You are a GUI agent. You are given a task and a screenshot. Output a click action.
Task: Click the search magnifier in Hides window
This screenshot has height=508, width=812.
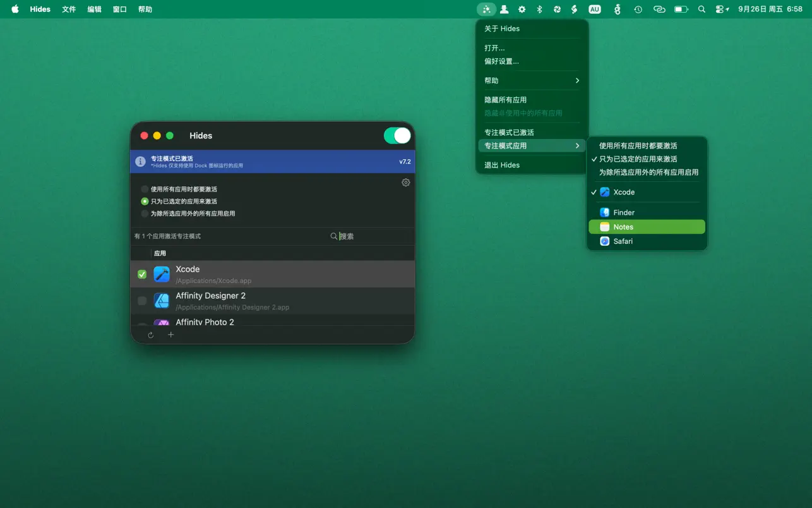click(334, 236)
